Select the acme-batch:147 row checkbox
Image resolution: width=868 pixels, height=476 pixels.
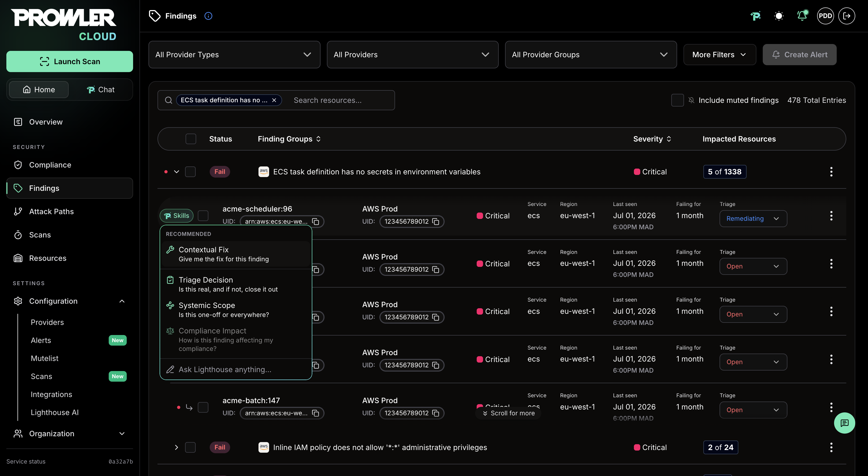203,407
